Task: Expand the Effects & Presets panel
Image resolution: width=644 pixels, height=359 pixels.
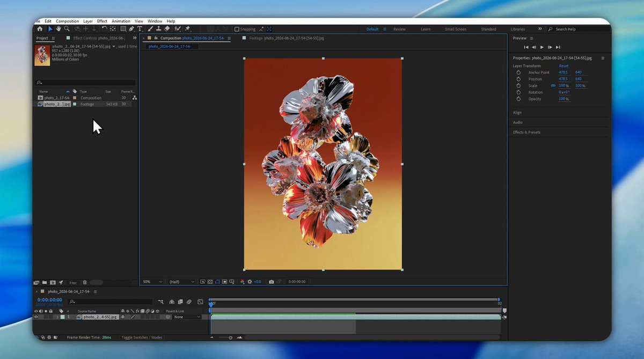Action: [x=526, y=132]
